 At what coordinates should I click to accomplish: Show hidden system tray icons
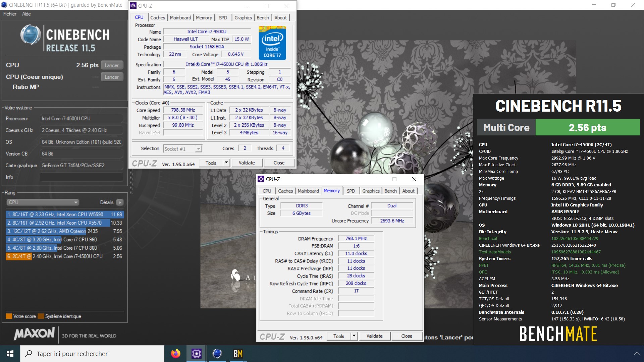click(x=636, y=354)
